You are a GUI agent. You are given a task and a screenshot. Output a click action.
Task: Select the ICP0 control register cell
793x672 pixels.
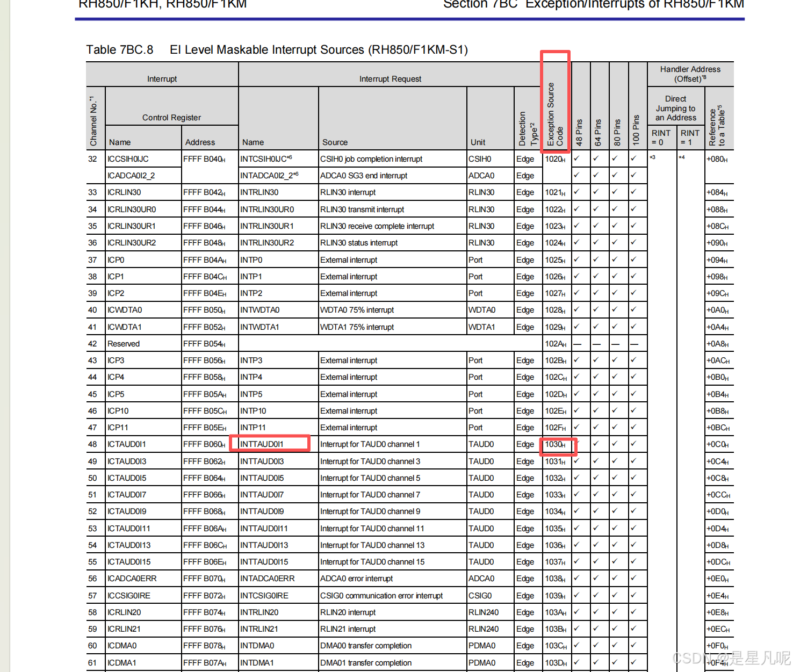click(116, 260)
